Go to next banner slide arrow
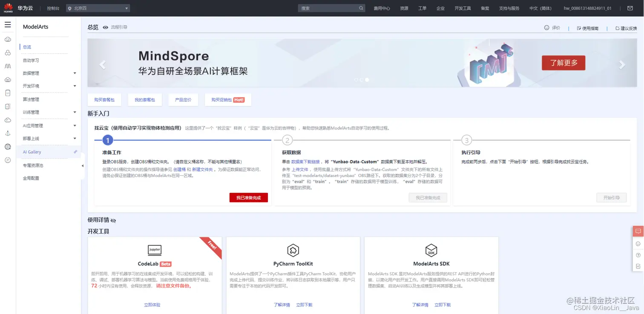The height and width of the screenshot is (314, 644). click(x=622, y=65)
